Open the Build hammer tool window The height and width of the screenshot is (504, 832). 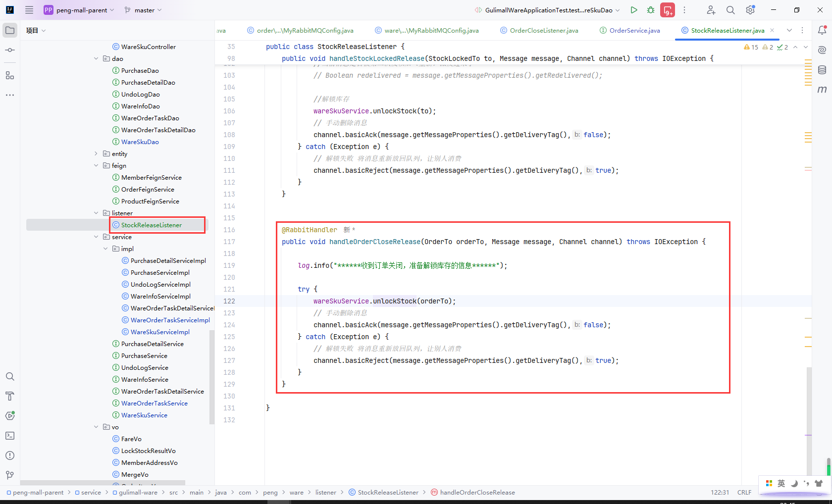point(10,396)
